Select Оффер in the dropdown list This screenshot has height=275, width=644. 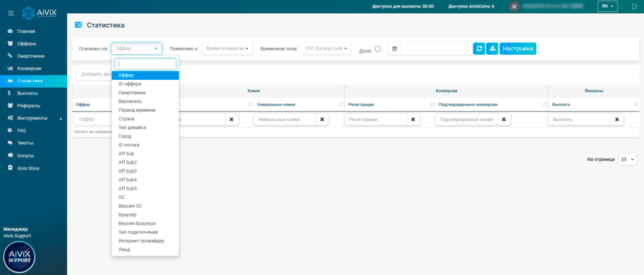click(x=145, y=75)
